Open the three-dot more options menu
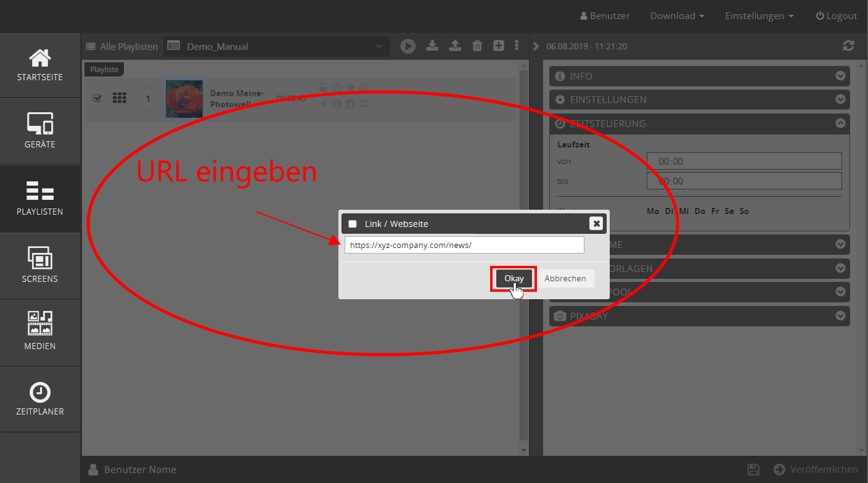 click(517, 46)
